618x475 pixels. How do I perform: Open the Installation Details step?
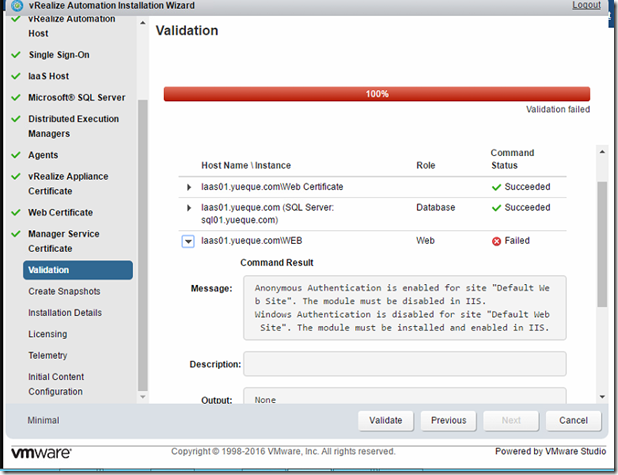coord(65,313)
